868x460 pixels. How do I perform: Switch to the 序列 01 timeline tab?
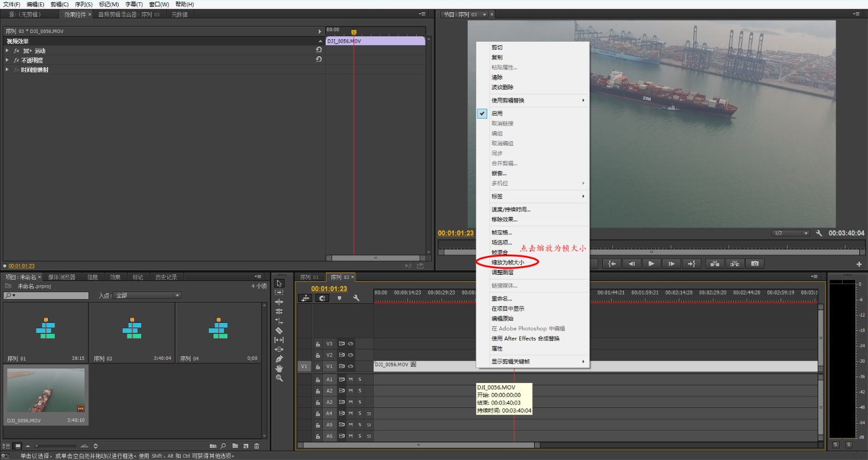(309, 277)
